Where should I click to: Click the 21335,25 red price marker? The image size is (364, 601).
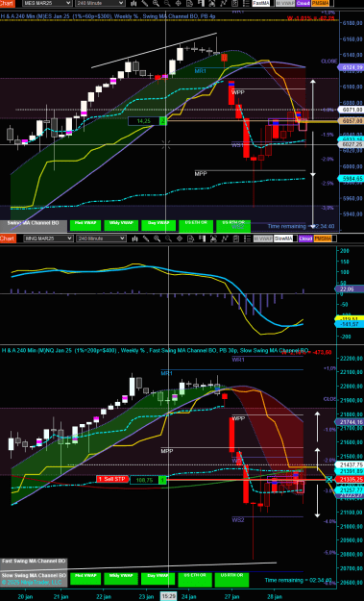point(350,480)
